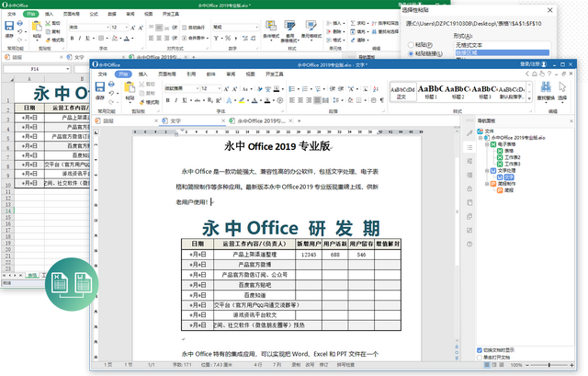Click the cell containing 12345 in the document table
The width and height of the screenshot is (588, 376).
pyautogui.click(x=309, y=255)
